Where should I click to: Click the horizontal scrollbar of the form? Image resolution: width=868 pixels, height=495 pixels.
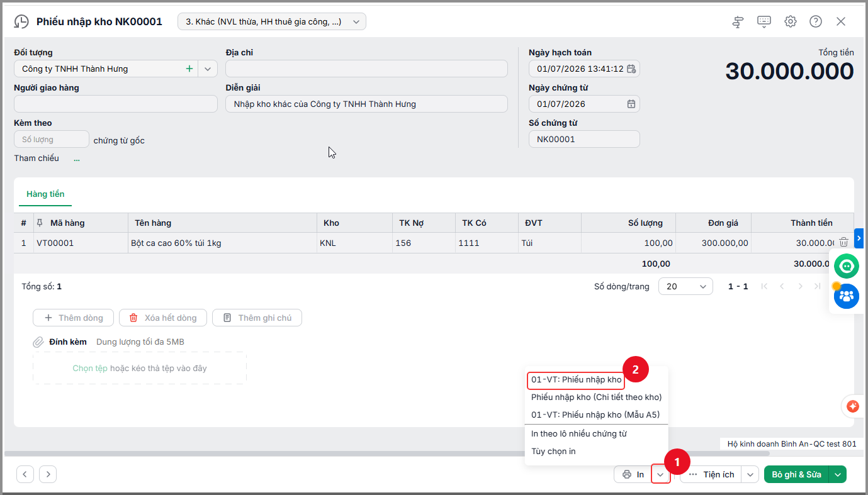(x=387, y=453)
